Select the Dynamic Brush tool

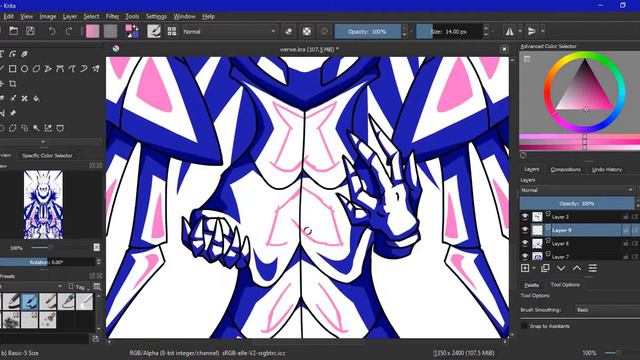pos(84,69)
